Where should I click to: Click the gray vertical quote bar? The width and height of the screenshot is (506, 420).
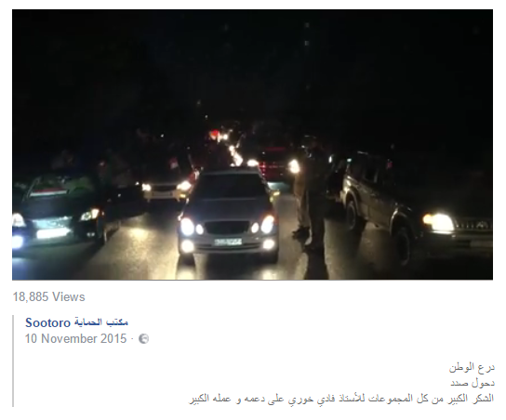click(13, 361)
